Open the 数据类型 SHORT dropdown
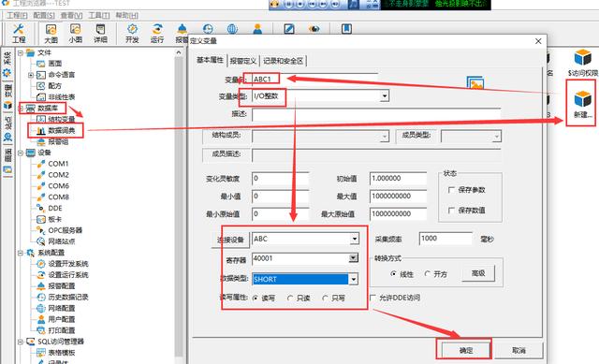Viewport: 599px width, 364px height. 354,279
